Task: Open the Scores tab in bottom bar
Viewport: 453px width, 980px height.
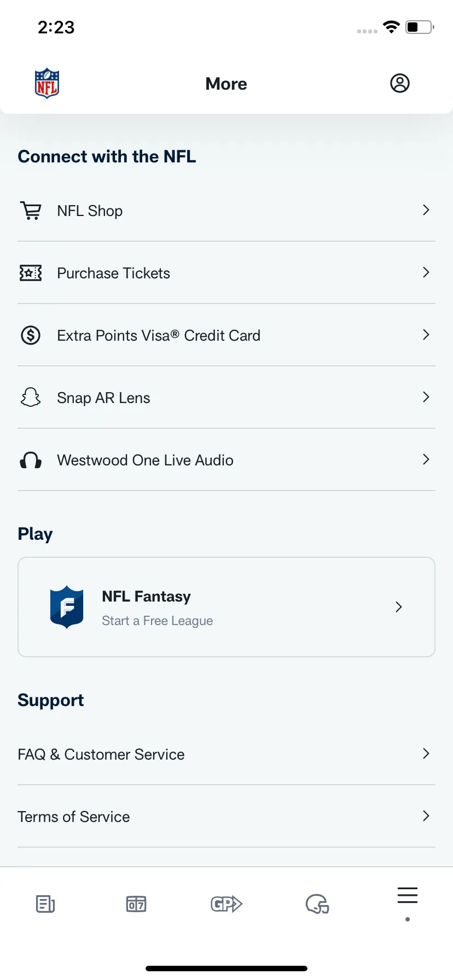Action: click(136, 904)
